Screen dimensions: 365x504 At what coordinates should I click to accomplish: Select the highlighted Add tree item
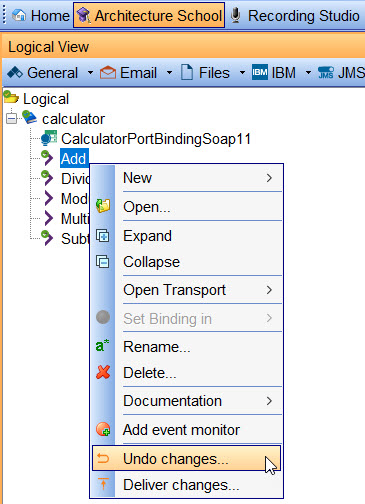74,158
